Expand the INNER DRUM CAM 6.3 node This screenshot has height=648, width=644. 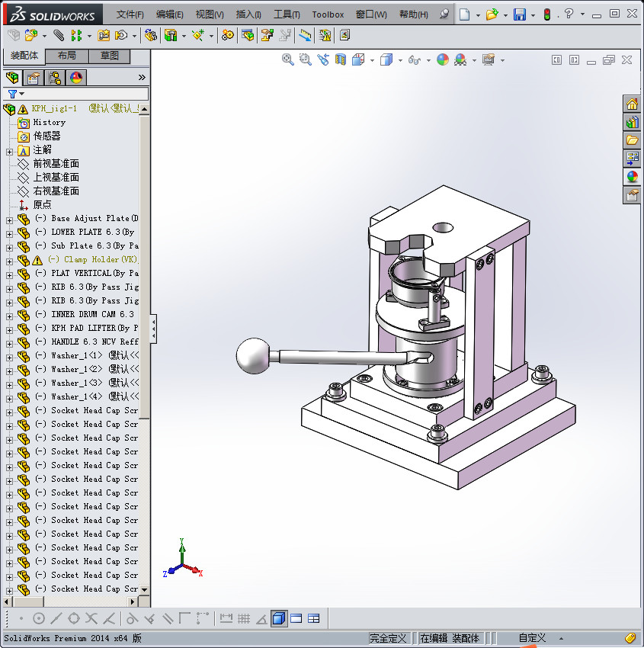pos(9,316)
